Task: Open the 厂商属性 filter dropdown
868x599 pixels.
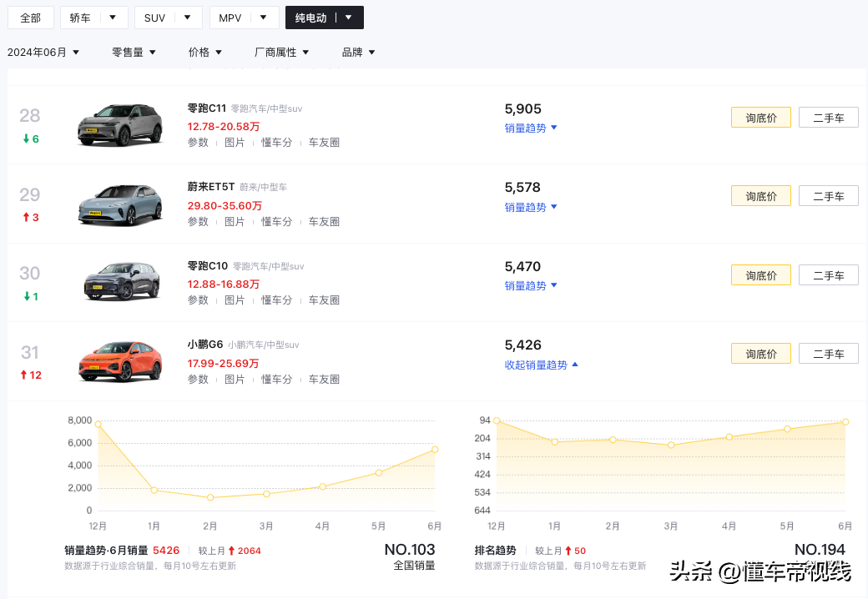Action: click(x=281, y=52)
